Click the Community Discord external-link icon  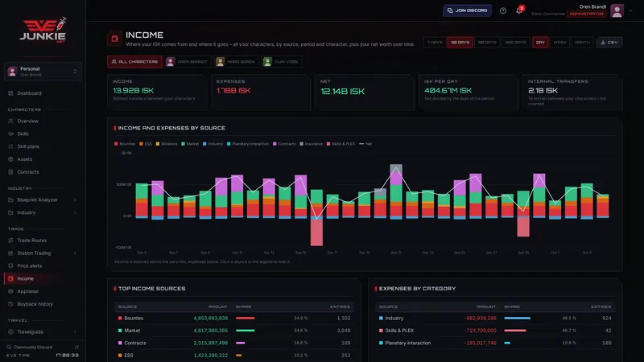[x=76, y=348]
